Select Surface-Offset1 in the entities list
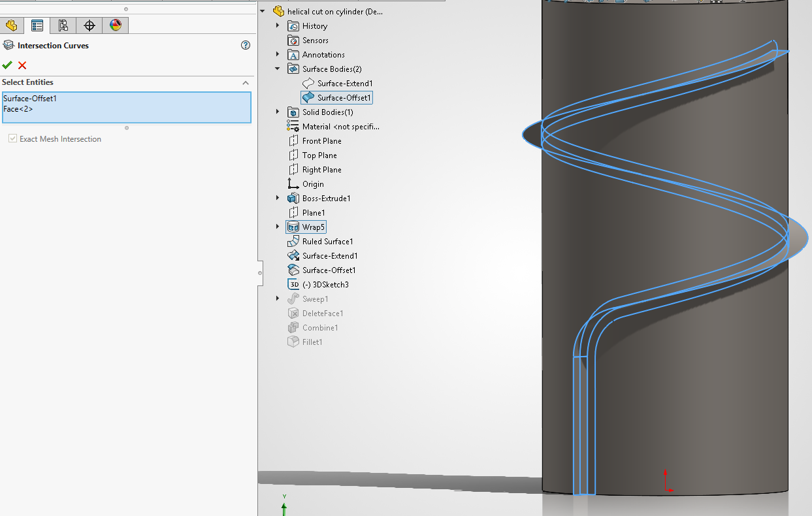Image resolution: width=812 pixels, height=516 pixels. pyautogui.click(x=30, y=99)
